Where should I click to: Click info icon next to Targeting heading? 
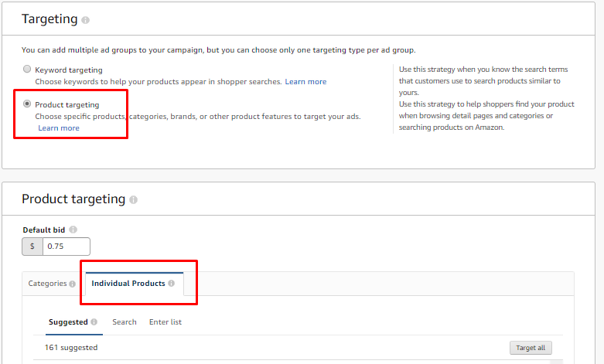[86, 20]
